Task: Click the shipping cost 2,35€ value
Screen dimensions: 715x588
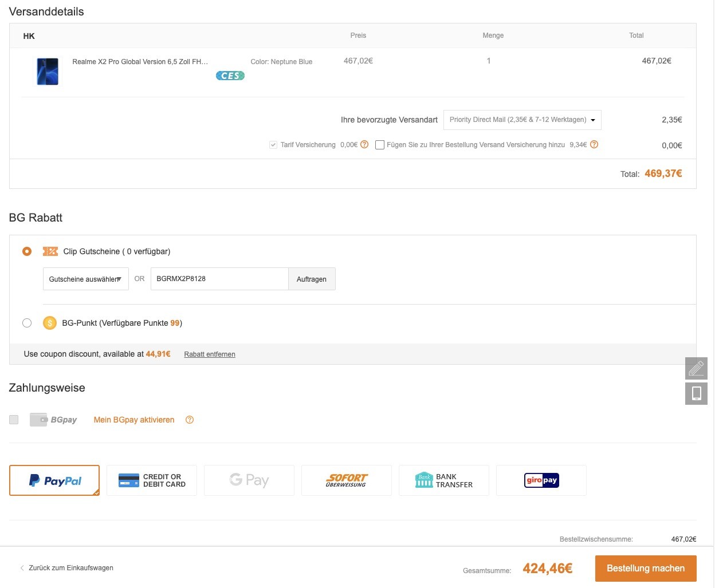Action: [672, 120]
